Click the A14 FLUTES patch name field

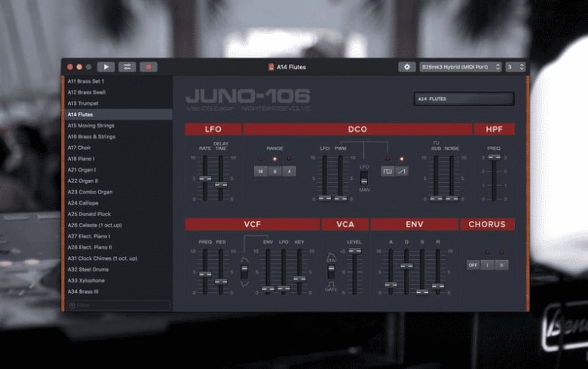pyautogui.click(x=464, y=99)
